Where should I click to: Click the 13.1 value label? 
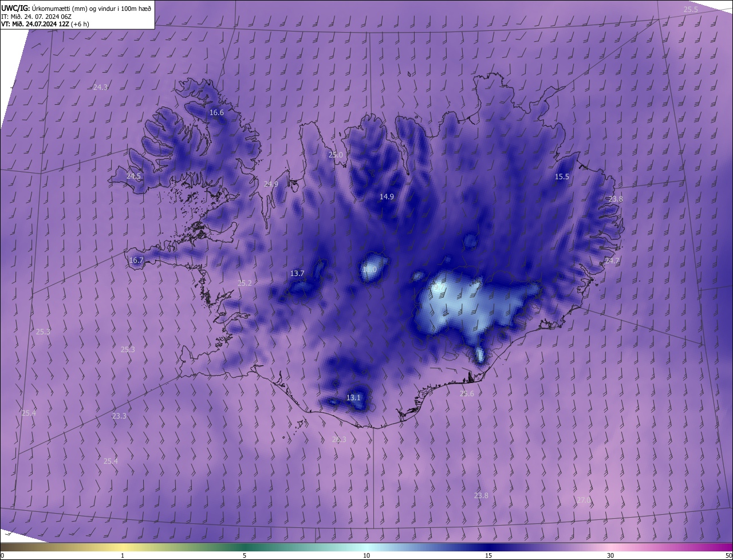[354, 397]
